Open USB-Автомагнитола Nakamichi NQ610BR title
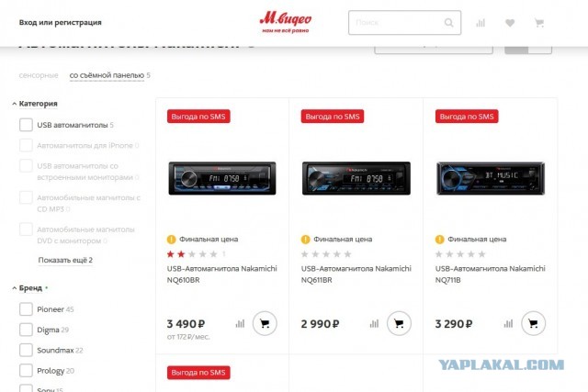 coord(222,274)
